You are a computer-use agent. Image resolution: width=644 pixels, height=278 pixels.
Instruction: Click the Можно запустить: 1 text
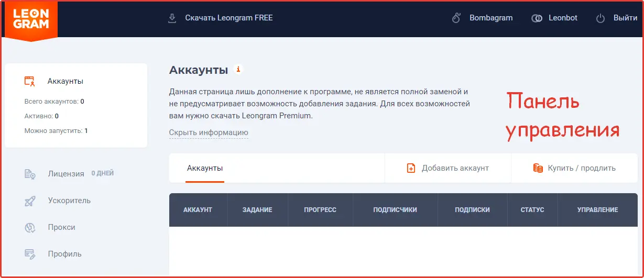pos(56,131)
